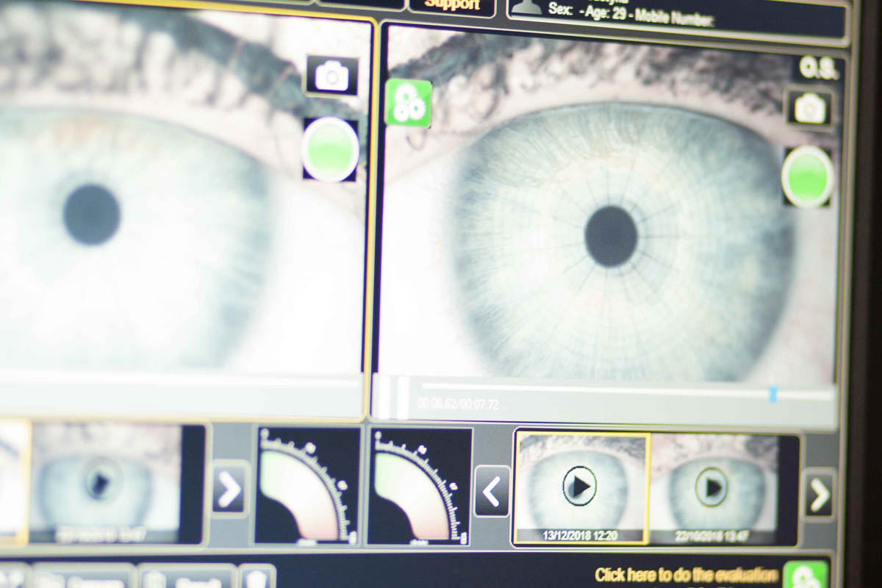The image size is (882, 588).
Task: Open the first gauge chart thumbnail
Action: pyautogui.click(x=307, y=486)
